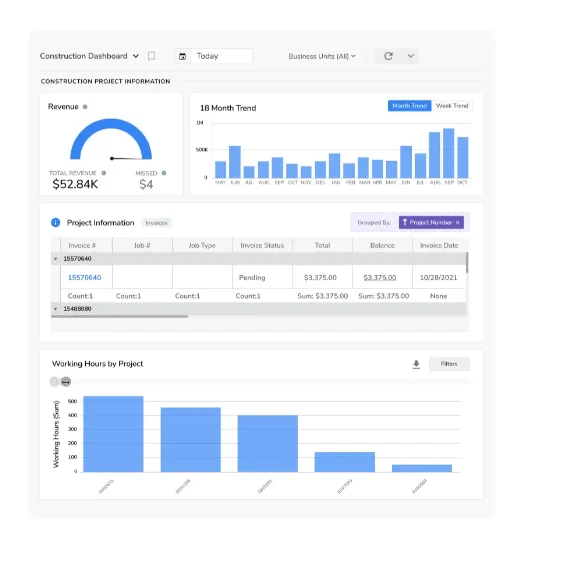
Task: Sort by the Balance column header
Action: click(382, 246)
